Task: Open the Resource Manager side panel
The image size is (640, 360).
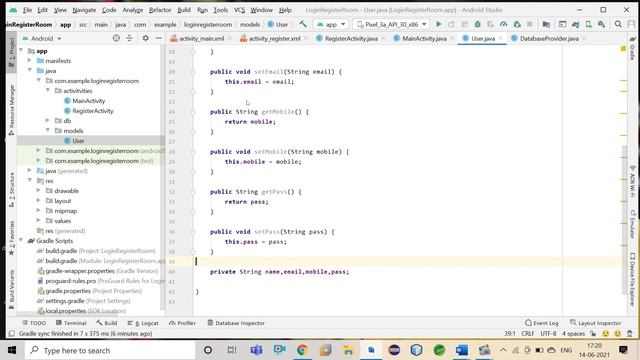Action: click(11, 110)
